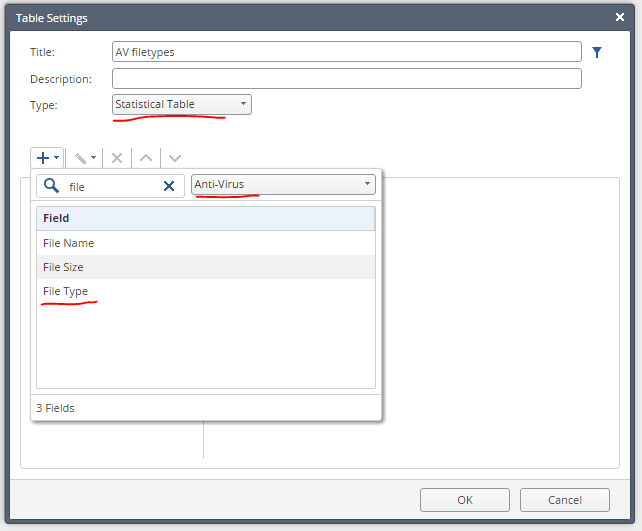
Task: Click the Field column header
Action: (206, 218)
